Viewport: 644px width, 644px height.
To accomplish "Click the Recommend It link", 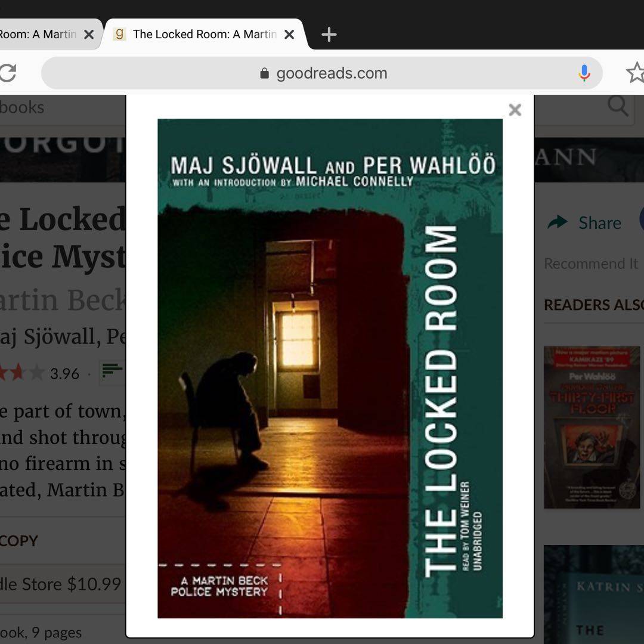I will (x=590, y=264).
